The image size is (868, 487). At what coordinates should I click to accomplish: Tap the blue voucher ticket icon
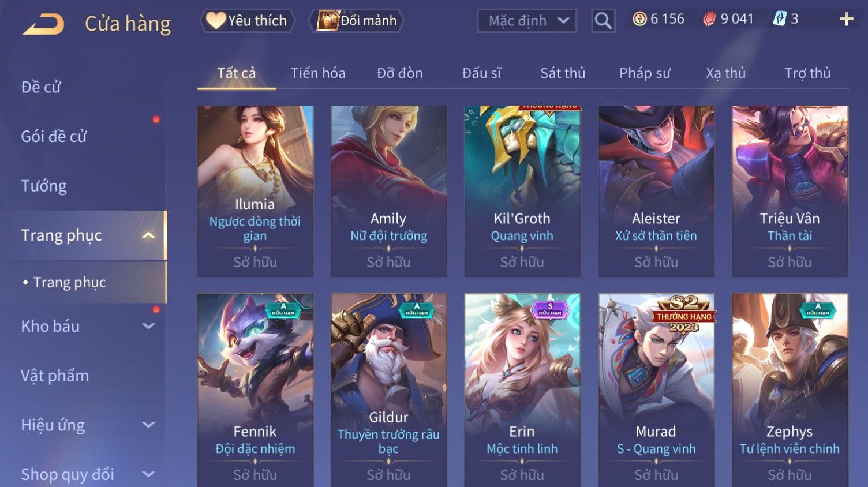pyautogui.click(x=780, y=19)
